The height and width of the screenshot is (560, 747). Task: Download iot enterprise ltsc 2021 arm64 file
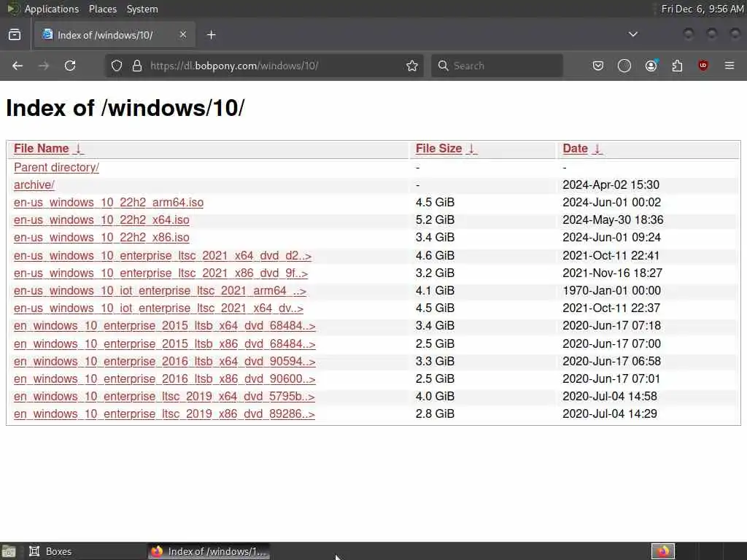(x=160, y=291)
